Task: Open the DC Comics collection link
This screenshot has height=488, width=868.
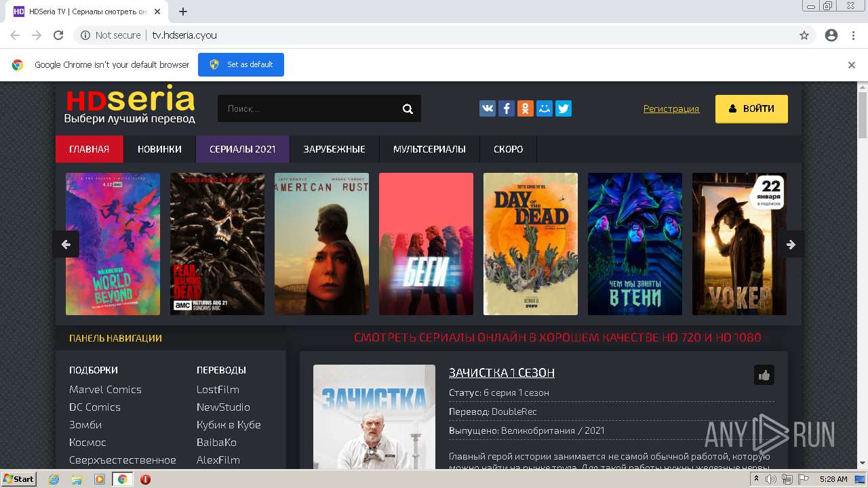Action: point(95,407)
